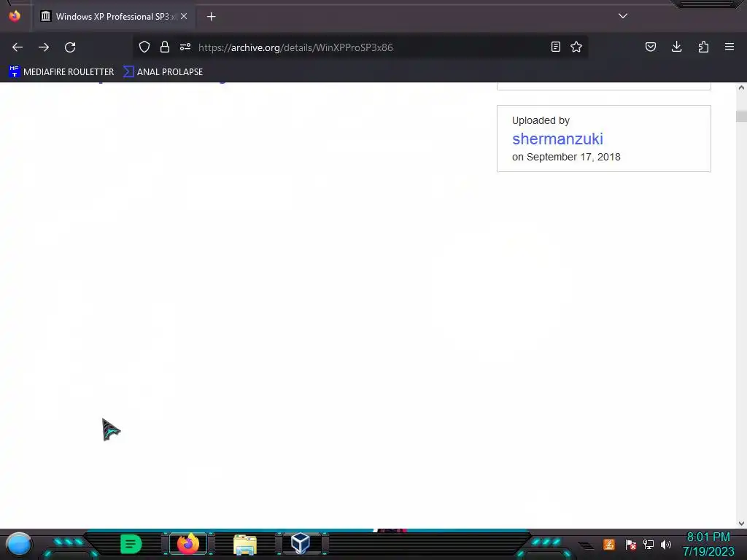Open the Action Center flag icon
The width and height of the screenshot is (747, 560).
coord(631,544)
